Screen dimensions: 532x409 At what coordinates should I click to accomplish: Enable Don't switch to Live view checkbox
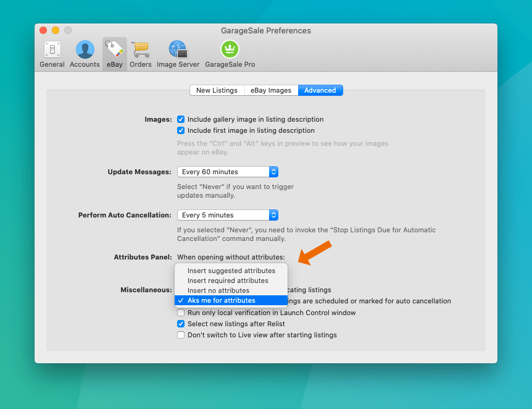pos(181,335)
